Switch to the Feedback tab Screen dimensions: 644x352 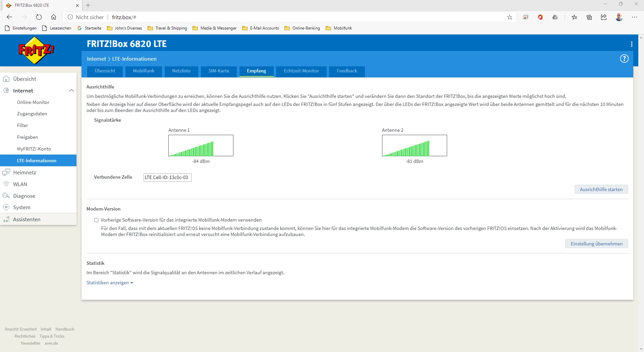click(347, 71)
